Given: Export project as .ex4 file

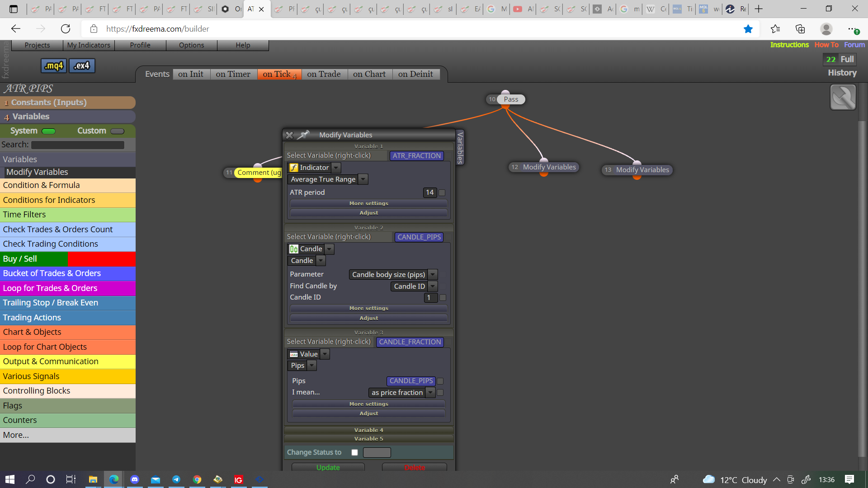Looking at the screenshot, I should tap(82, 66).
